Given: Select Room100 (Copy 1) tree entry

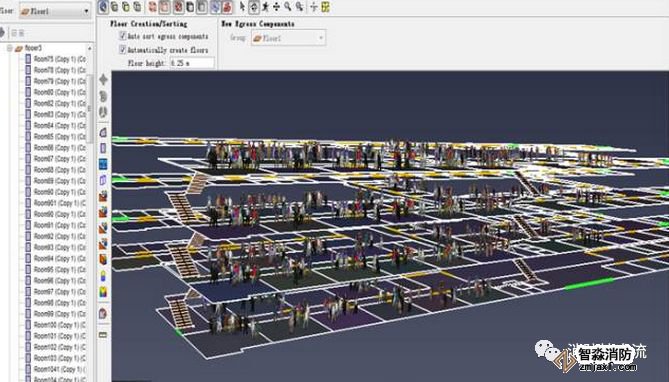Looking at the screenshot, I should pyautogui.click(x=59, y=325).
